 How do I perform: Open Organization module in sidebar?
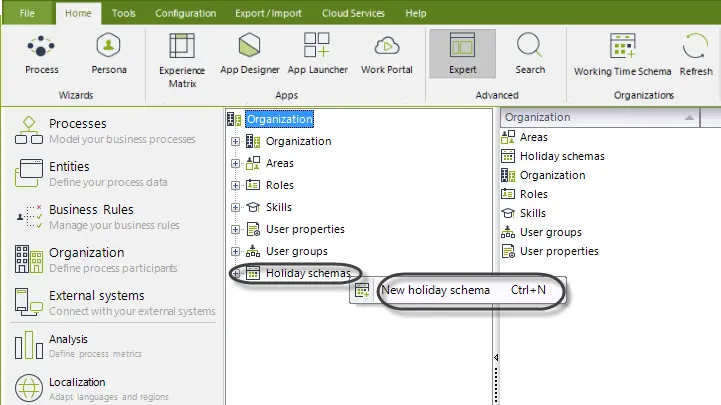point(97,259)
